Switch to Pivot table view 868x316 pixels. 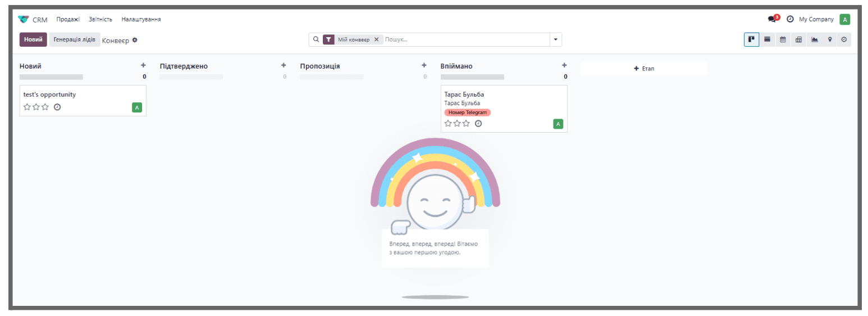pos(798,39)
